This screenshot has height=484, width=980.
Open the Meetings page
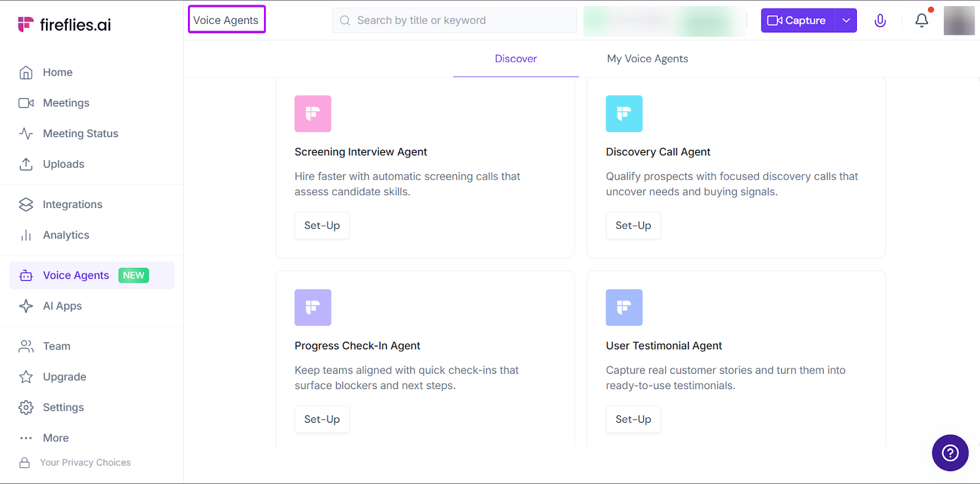click(x=66, y=103)
